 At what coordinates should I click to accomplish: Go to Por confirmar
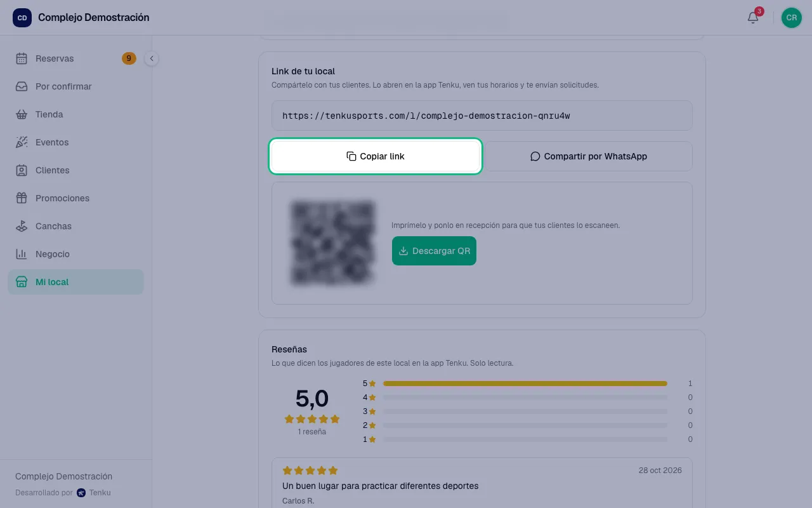76,86
